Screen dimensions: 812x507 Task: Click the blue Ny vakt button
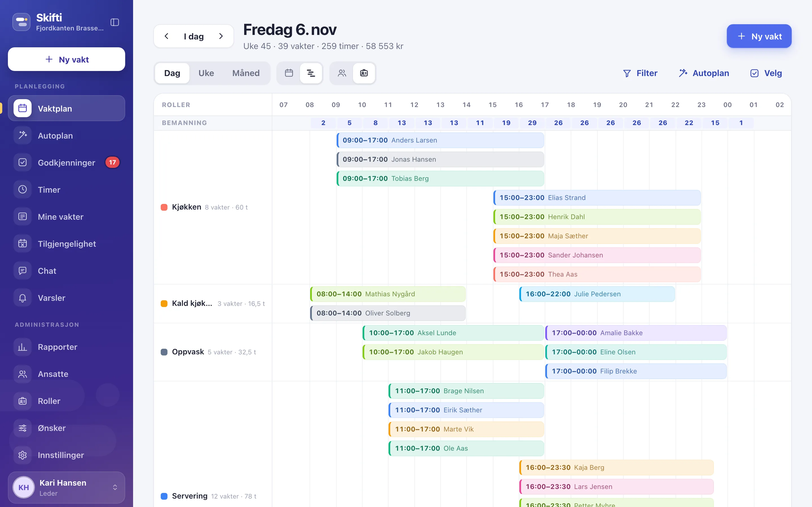(759, 36)
